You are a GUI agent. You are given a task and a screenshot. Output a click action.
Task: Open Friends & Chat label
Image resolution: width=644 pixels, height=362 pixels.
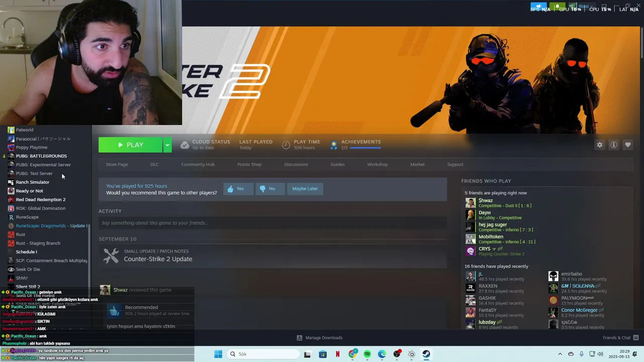click(x=616, y=338)
